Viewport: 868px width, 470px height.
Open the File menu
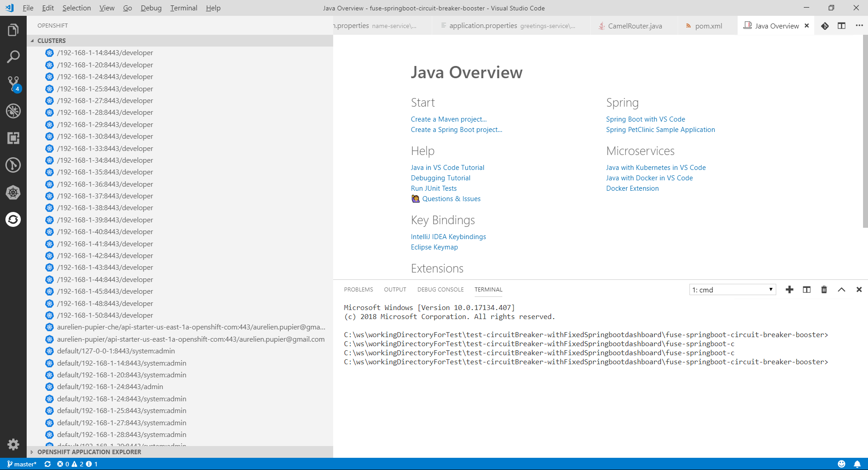point(28,8)
